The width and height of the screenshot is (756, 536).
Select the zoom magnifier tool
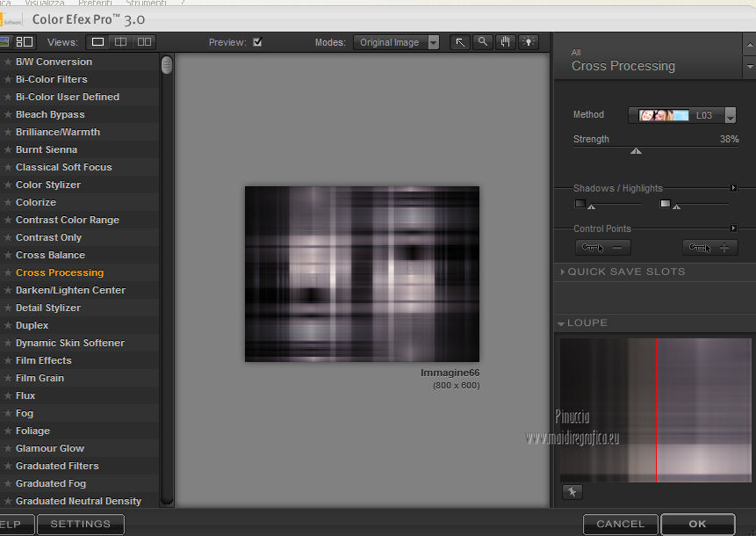(x=483, y=42)
